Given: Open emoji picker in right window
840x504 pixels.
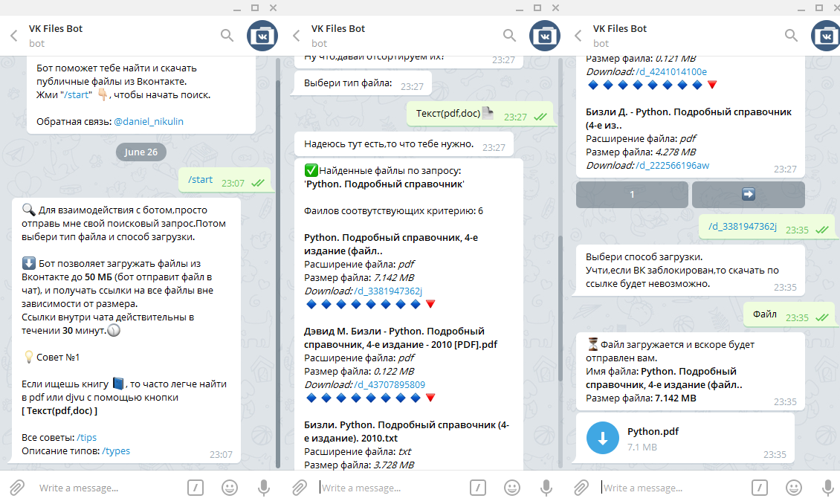Looking at the screenshot, I should pyautogui.click(x=793, y=488).
